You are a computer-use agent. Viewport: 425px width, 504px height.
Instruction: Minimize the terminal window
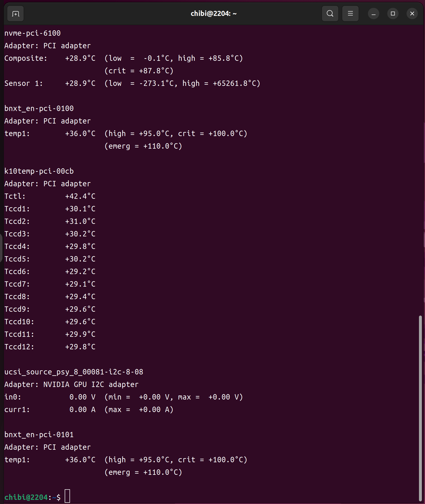point(373,14)
